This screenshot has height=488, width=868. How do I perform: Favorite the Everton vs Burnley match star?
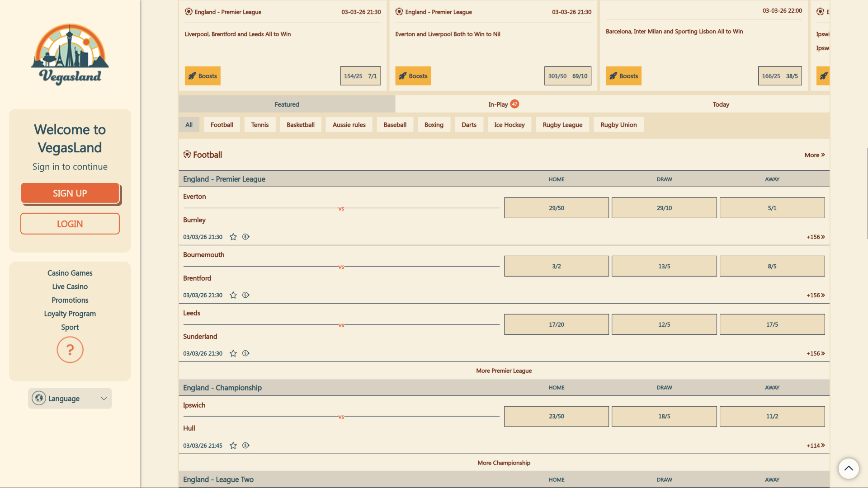[233, 237]
